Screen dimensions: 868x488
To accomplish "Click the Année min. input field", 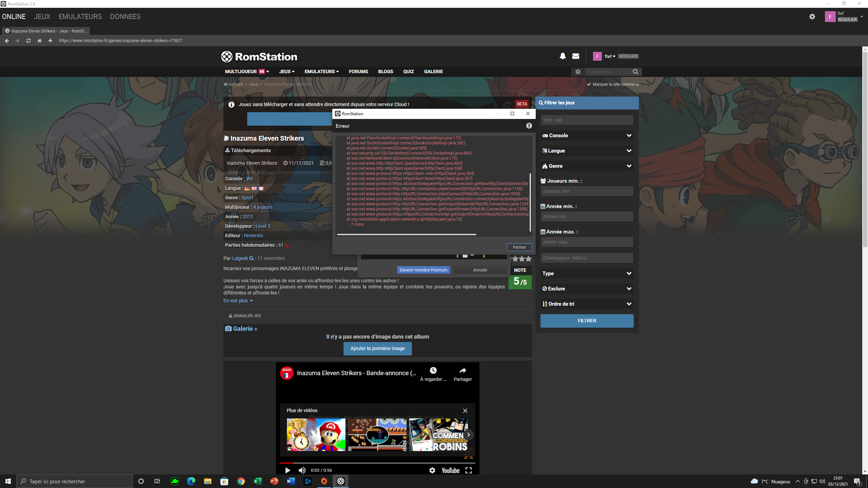I will [x=587, y=217].
